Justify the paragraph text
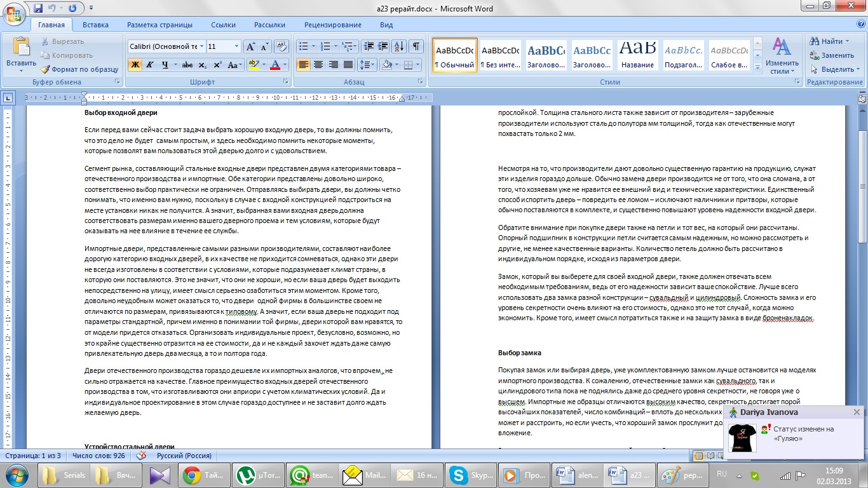868x488 pixels. 348,65
